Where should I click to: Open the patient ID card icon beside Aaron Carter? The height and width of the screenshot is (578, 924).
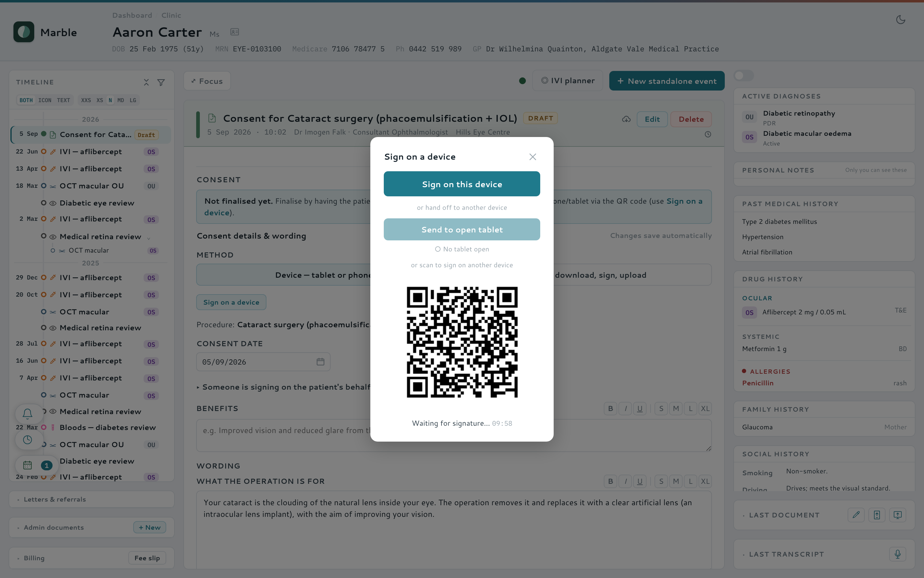click(234, 32)
